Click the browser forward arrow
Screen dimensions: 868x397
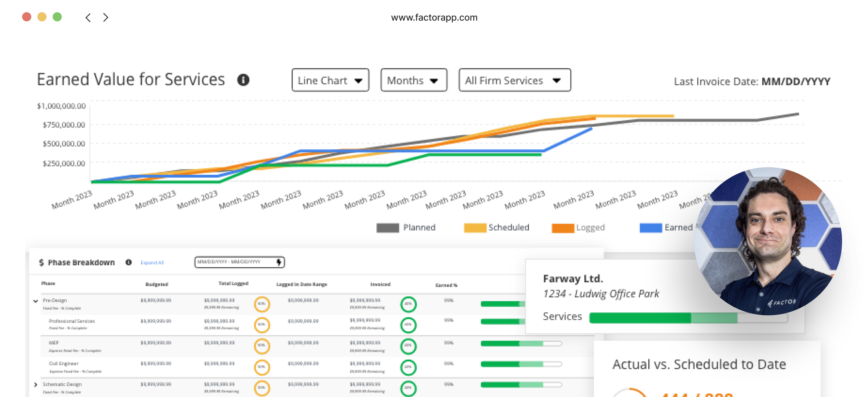point(105,17)
